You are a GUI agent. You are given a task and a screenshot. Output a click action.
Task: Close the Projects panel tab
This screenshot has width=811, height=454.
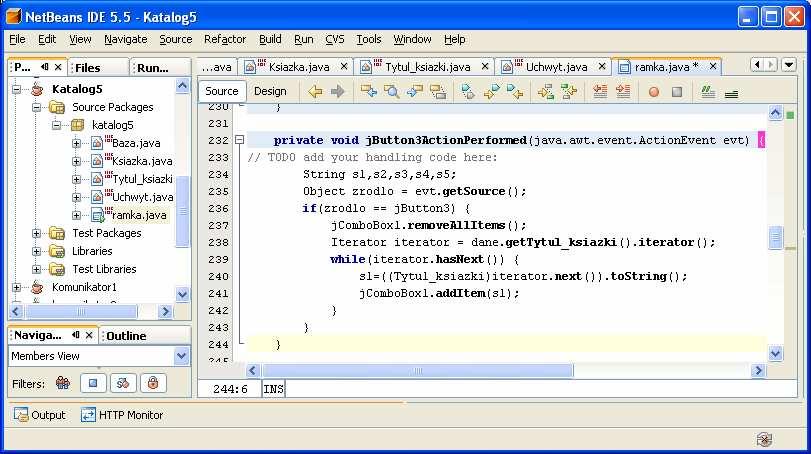pos(58,67)
